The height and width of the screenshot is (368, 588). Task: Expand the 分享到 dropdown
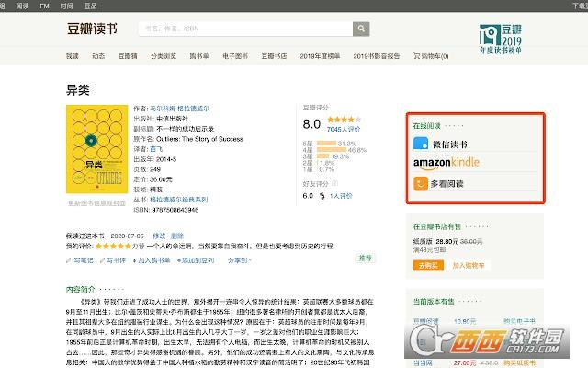click(x=239, y=259)
